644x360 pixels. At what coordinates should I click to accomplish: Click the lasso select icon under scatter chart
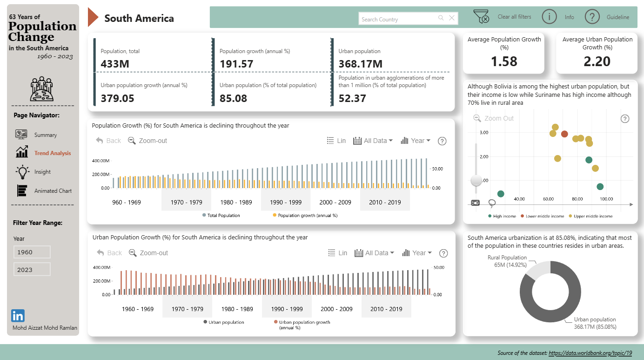(x=492, y=203)
